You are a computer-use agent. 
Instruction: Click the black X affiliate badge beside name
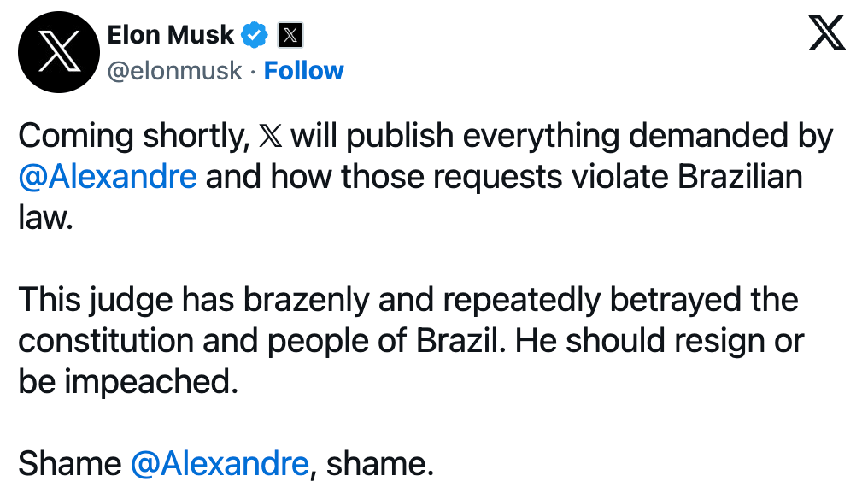click(290, 35)
